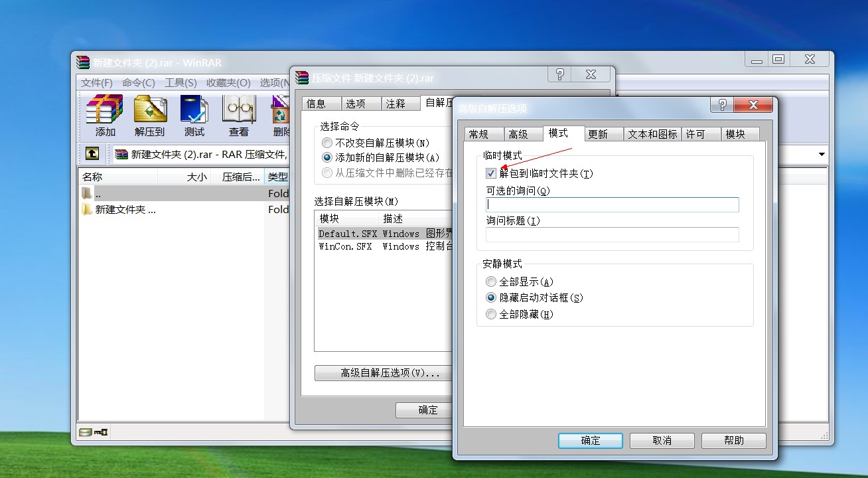Open the 信息 tab in 压缩文件 dialog
This screenshot has height=478, width=868.
pos(322,104)
